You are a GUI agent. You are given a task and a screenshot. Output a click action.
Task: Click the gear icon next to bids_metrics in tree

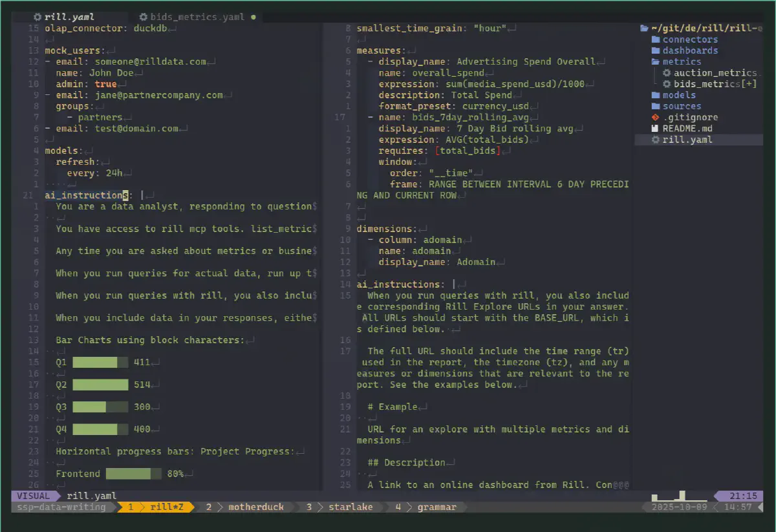coord(667,84)
